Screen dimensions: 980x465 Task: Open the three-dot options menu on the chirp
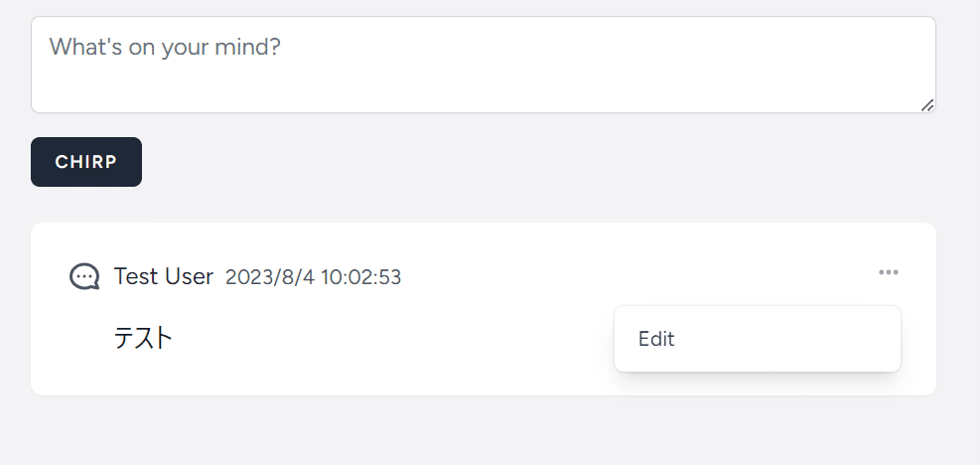tap(888, 272)
